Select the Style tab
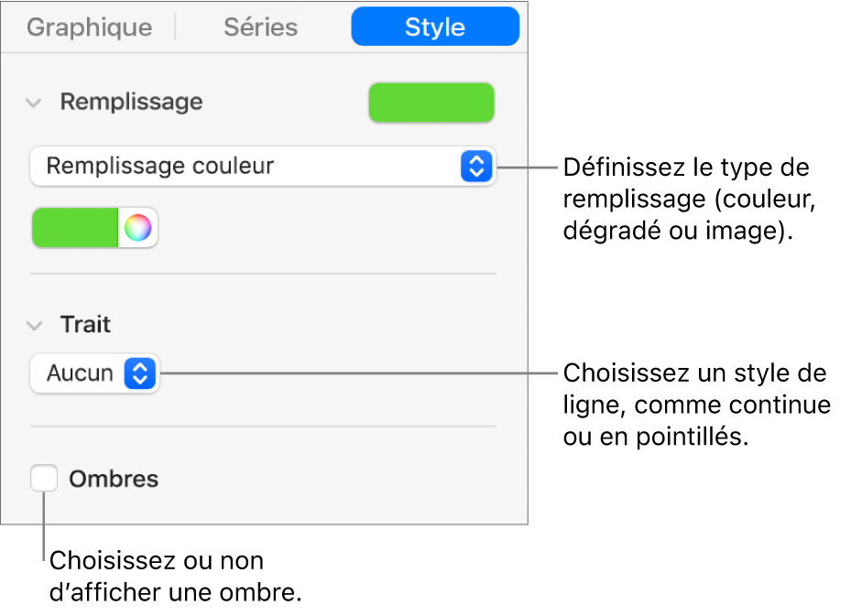 click(x=435, y=27)
